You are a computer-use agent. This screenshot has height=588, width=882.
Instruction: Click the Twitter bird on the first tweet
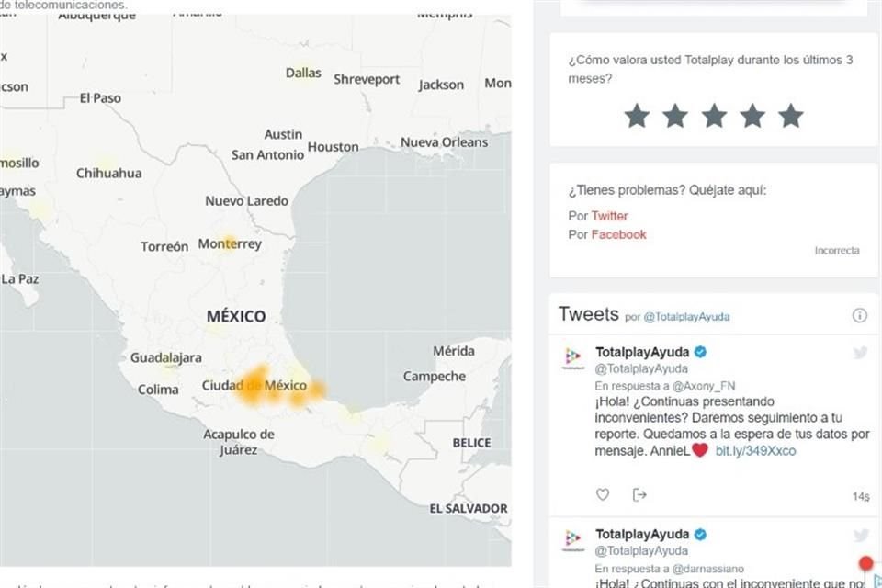point(860,352)
